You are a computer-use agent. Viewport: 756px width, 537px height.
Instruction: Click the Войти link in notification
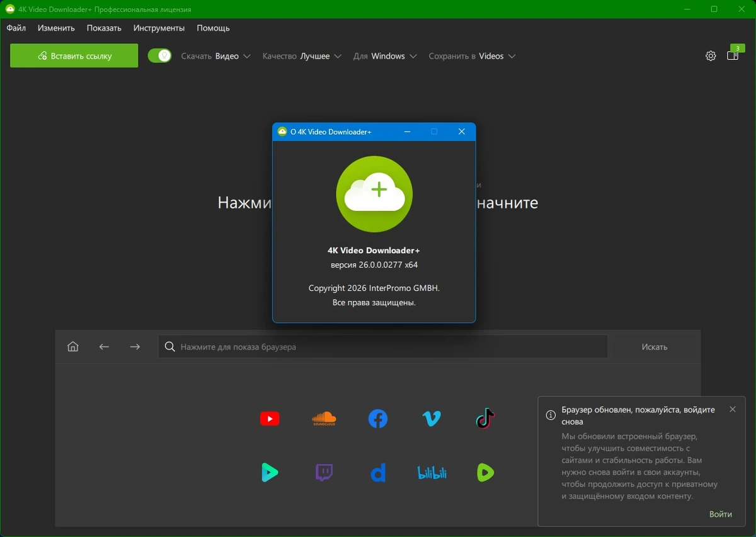(x=720, y=514)
